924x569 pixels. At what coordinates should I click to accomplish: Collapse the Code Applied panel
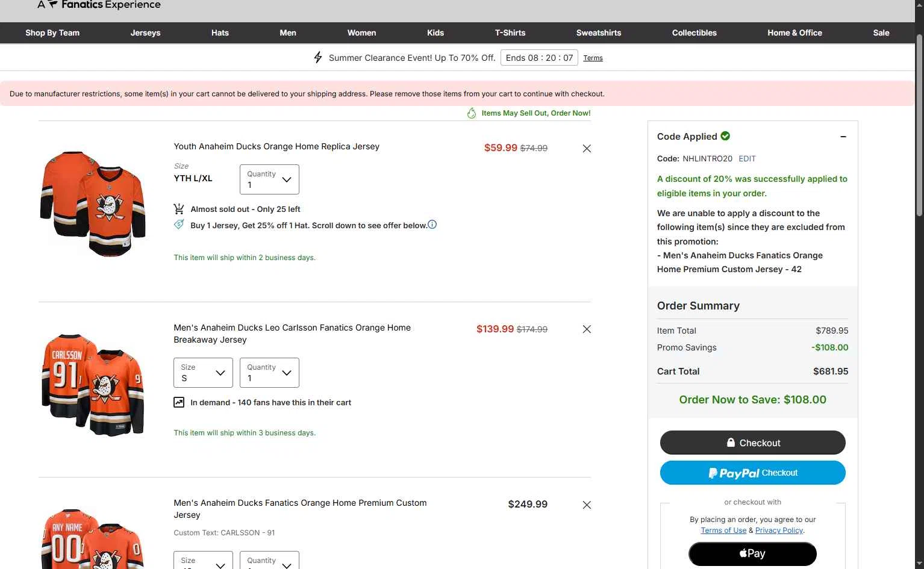click(x=843, y=137)
